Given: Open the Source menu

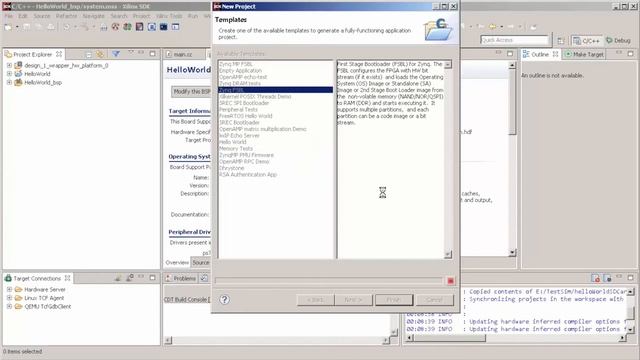Looking at the screenshot, I should click(x=42, y=16).
